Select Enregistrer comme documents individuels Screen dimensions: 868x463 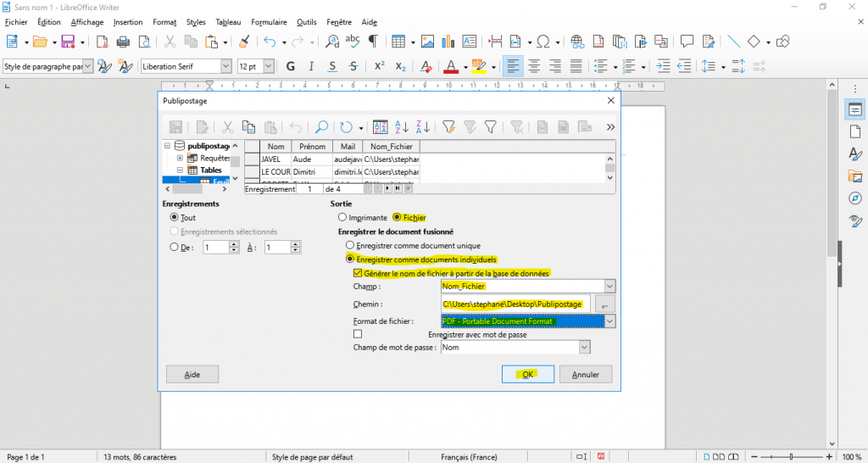(350, 259)
